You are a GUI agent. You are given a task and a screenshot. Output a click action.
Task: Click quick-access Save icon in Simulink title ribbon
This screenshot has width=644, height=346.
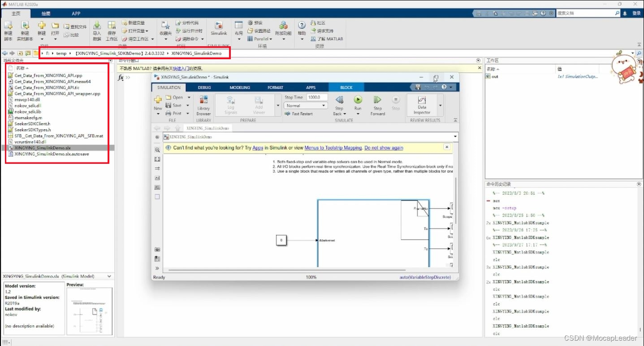(418, 87)
